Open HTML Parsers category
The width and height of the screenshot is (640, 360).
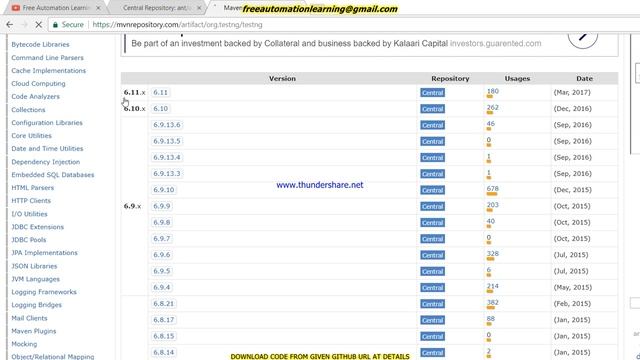tap(33, 188)
